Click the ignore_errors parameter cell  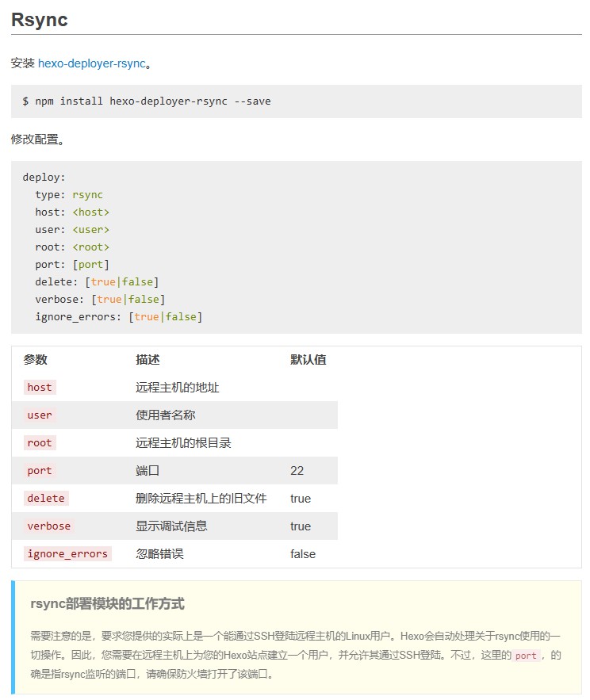(x=67, y=553)
